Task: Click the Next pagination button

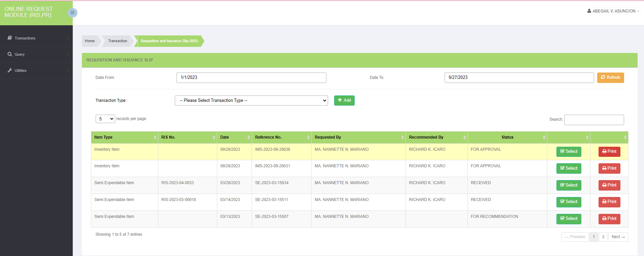Action: [x=618, y=237]
